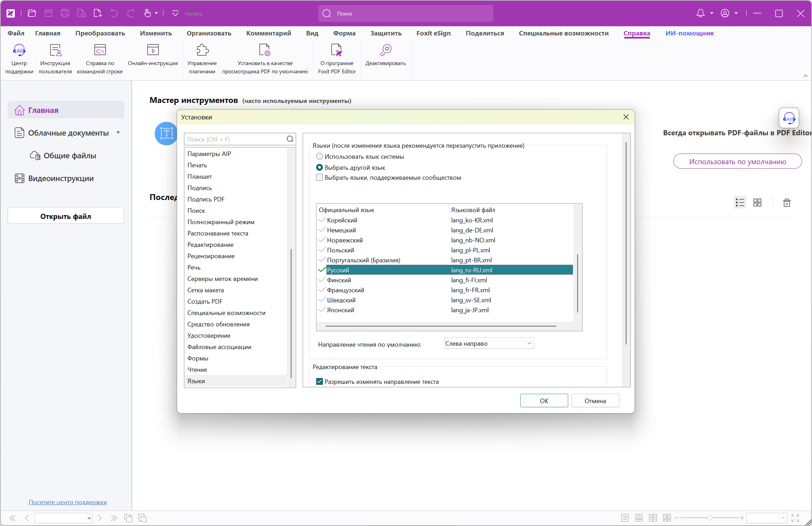Switch to thumbnail grid view icon
This screenshot has width=812, height=526.
tap(757, 203)
